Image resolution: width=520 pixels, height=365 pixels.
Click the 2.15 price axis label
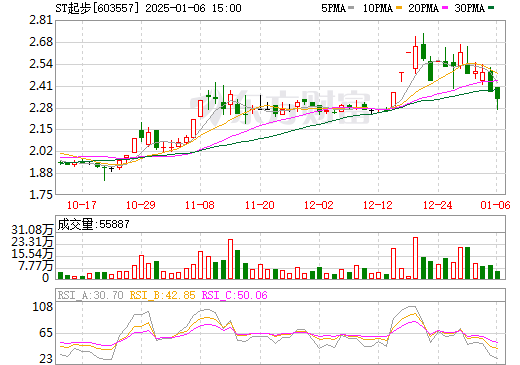point(41,129)
